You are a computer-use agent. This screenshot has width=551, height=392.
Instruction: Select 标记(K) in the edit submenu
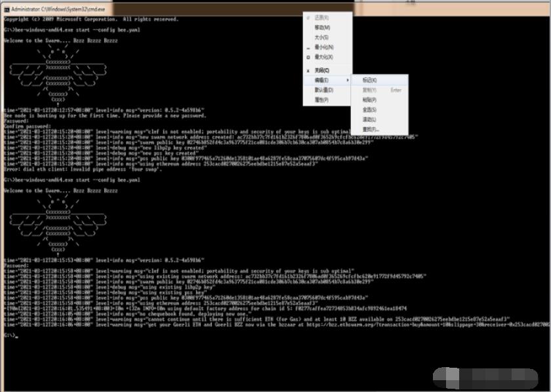click(370, 80)
